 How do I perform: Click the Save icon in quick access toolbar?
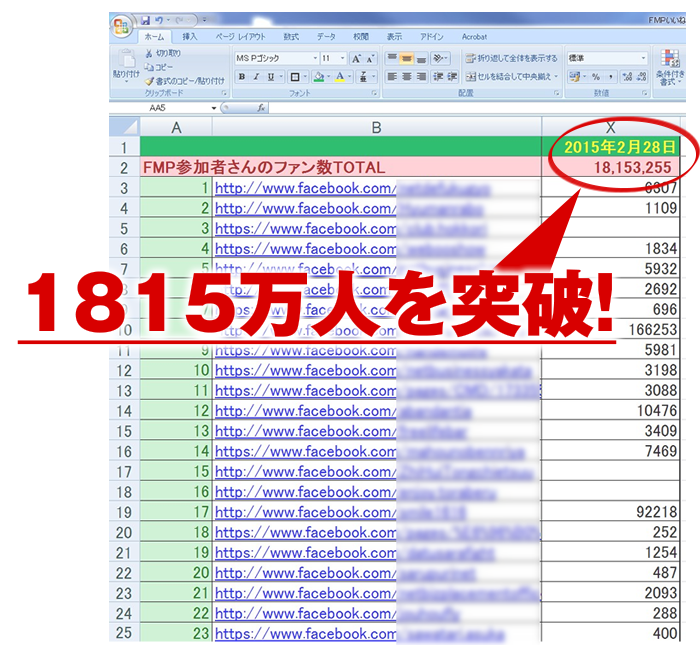tap(146, 19)
